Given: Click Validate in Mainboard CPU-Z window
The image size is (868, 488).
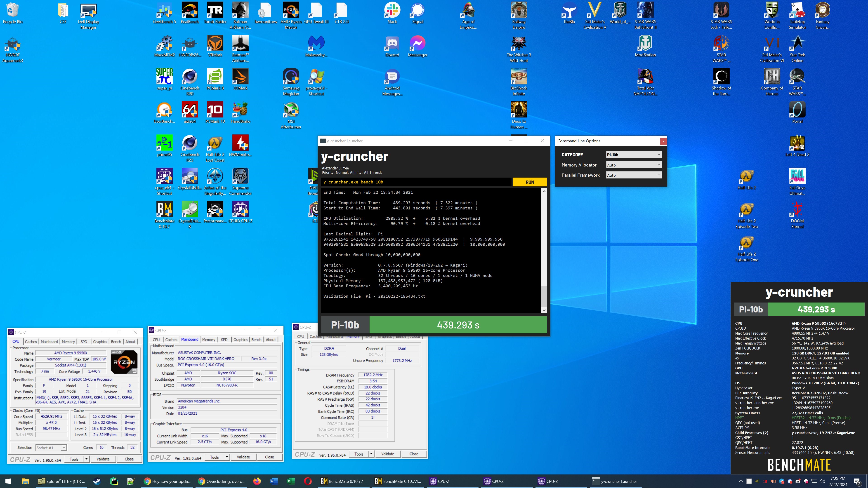Looking at the screenshot, I should click(x=243, y=457).
